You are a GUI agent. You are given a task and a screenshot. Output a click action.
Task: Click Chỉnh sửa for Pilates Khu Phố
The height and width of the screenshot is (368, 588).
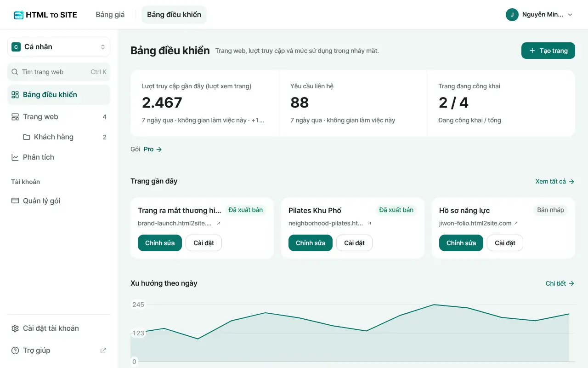coord(311,243)
